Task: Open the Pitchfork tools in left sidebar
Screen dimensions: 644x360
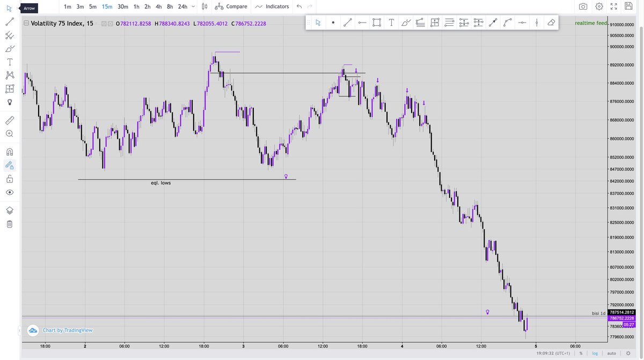Action: pos(9,35)
